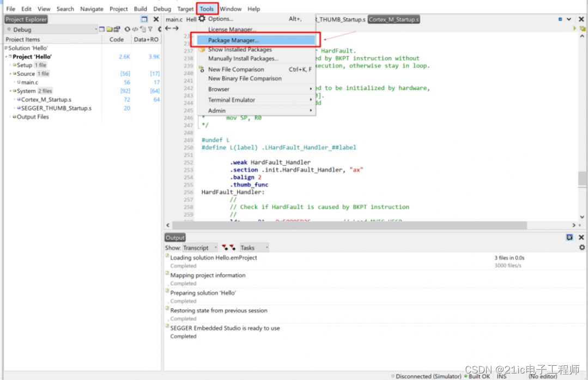Click the Refresh icon in Project Explorer toolbar

[x=127, y=29]
